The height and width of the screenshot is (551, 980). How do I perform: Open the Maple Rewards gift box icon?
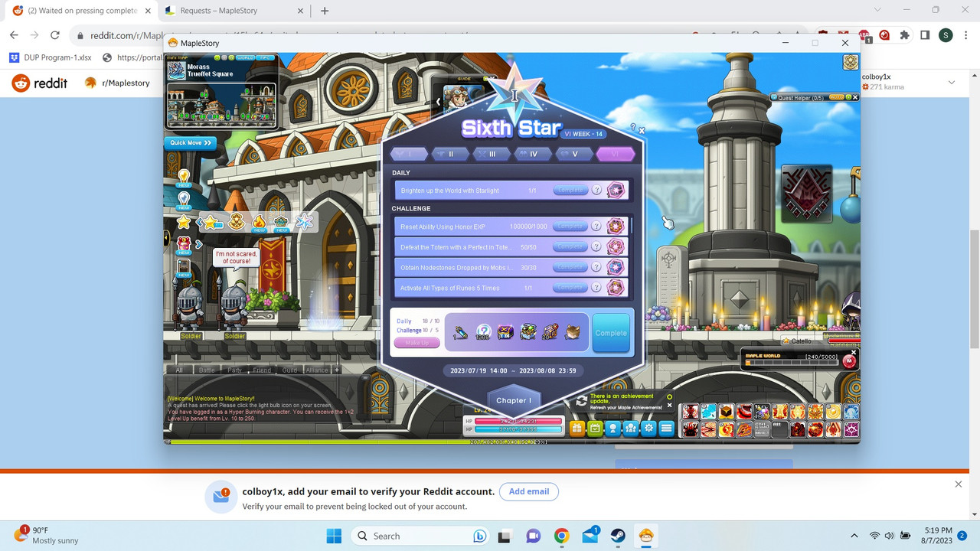576,427
